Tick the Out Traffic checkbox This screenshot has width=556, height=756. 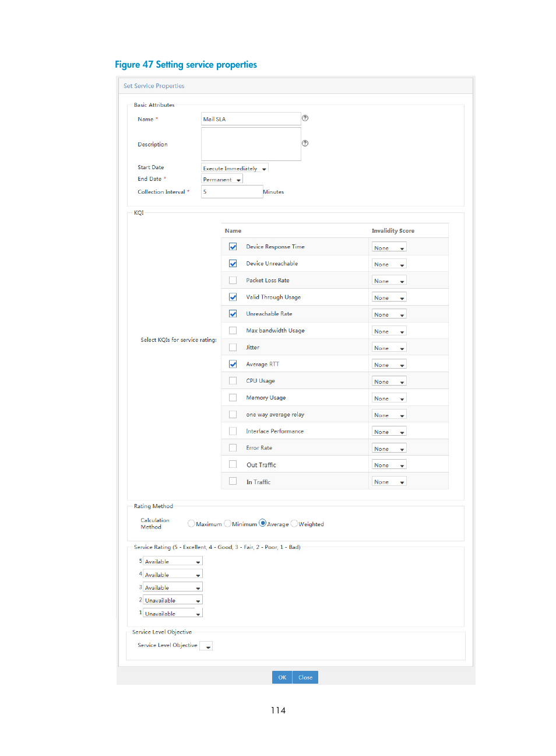tap(233, 464)
